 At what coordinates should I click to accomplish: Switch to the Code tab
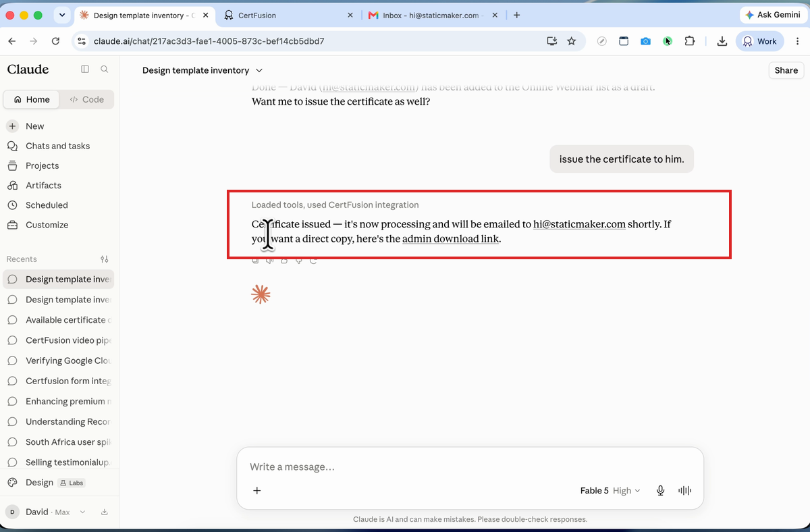86,99
